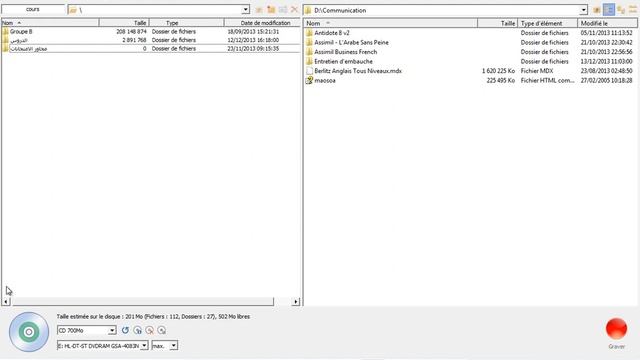Click the folder tree view icon in right toolbar
Image resolution: width=640 pixels, height=360 pixels.
coord(621,10)
